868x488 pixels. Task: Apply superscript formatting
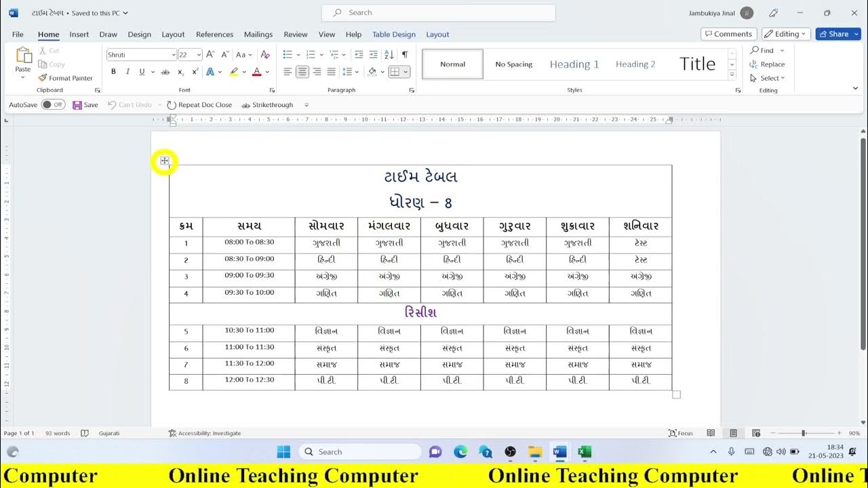click(195, 72)
